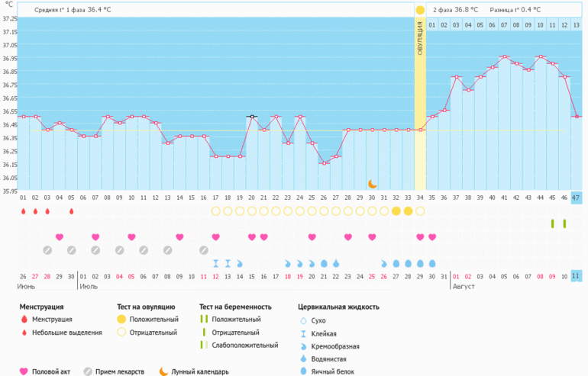Click the orange lunar calendar moon on chart

click(373, 184)
